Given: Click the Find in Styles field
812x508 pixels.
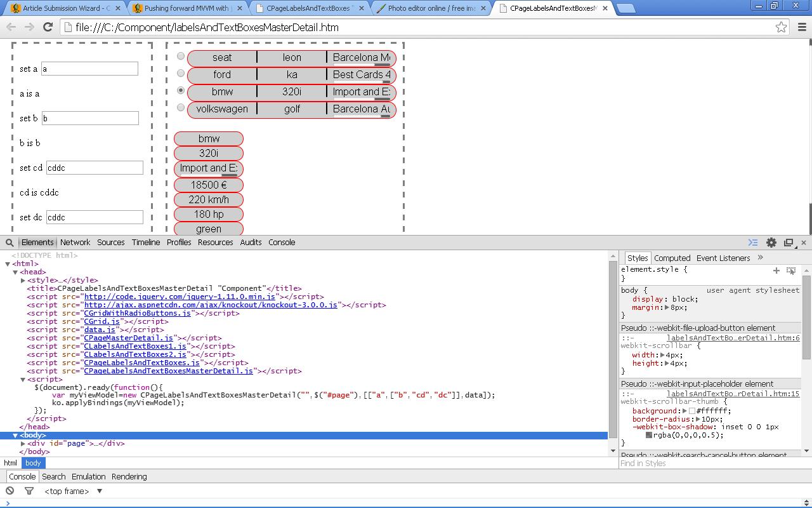Looking at the screenshot, I should [710, 464].
